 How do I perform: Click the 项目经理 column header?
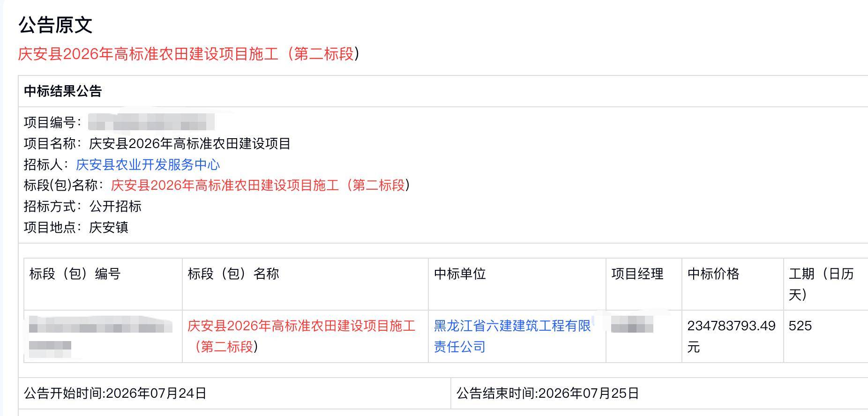(x=637, y=274)
